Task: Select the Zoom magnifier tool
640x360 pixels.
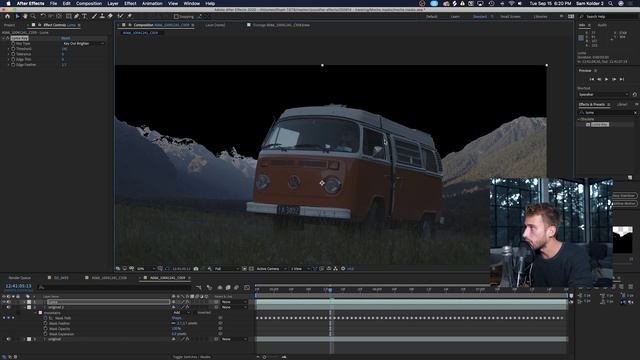Action: [33, 16]
